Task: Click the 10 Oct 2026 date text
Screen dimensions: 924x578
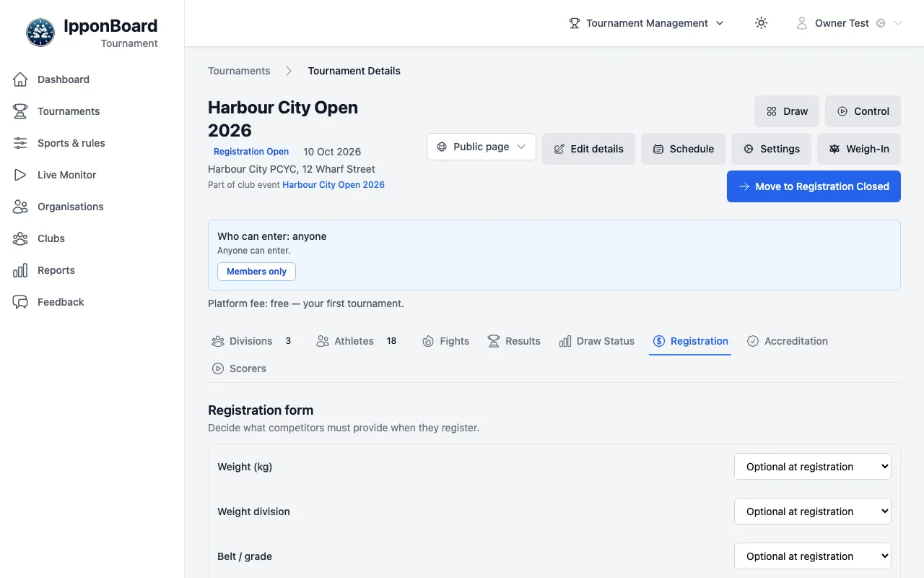Action: tap(332, 152)
